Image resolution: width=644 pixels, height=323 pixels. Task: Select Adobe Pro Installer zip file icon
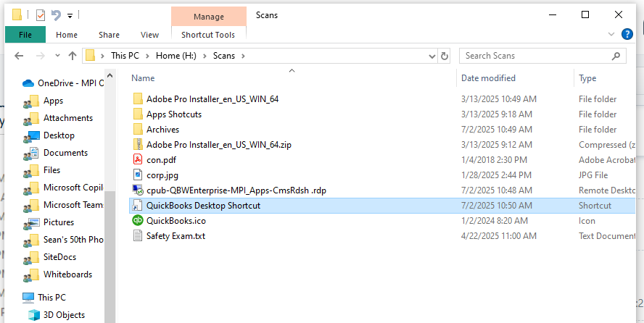point(138,144)
